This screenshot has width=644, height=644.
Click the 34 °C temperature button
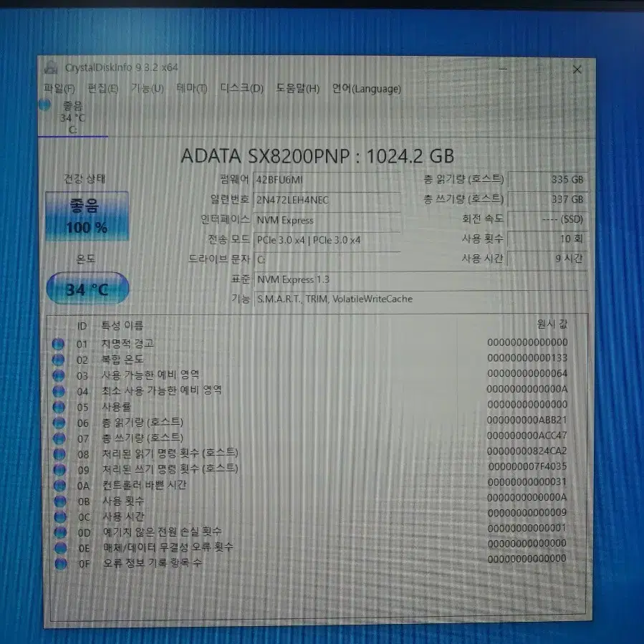point(87,289)
